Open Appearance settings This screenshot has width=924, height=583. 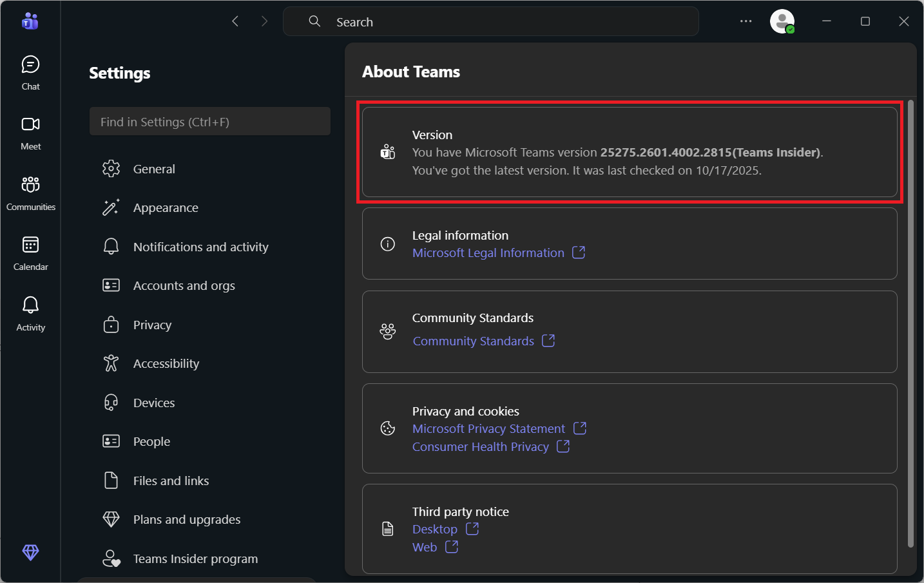coord(166,208)
